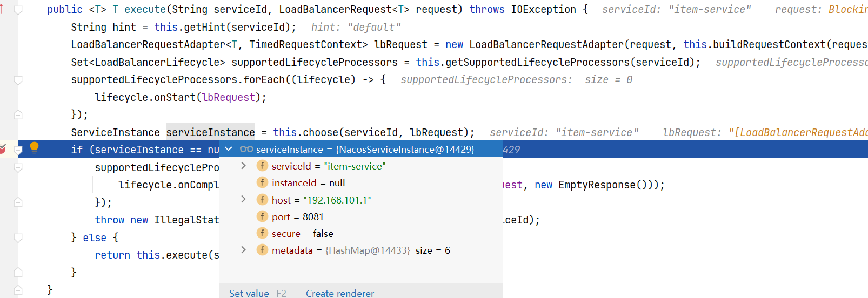Click the glasses watch icon beside serviceInstance
The image size is (868, 298).
pyautogui.click(x=246, y=150)
